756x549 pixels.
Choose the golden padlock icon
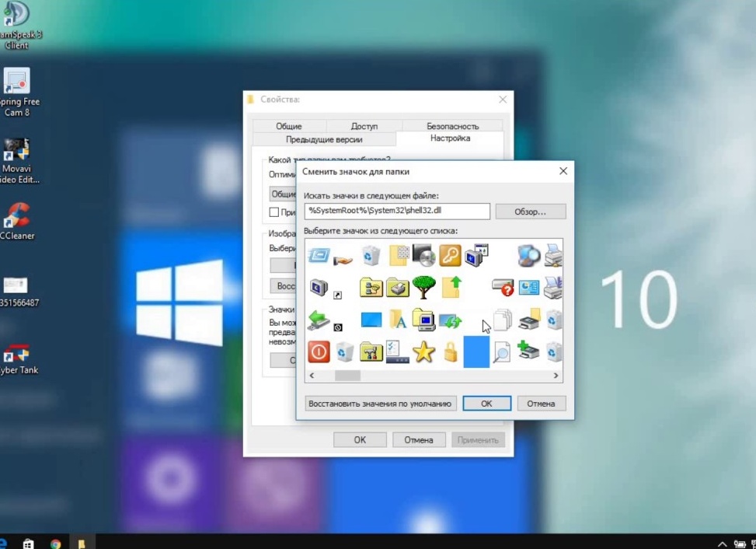click(451, 351)
